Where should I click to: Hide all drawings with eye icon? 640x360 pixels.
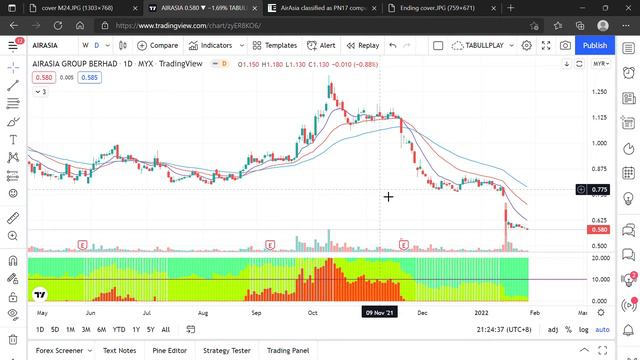click(13, 314)
